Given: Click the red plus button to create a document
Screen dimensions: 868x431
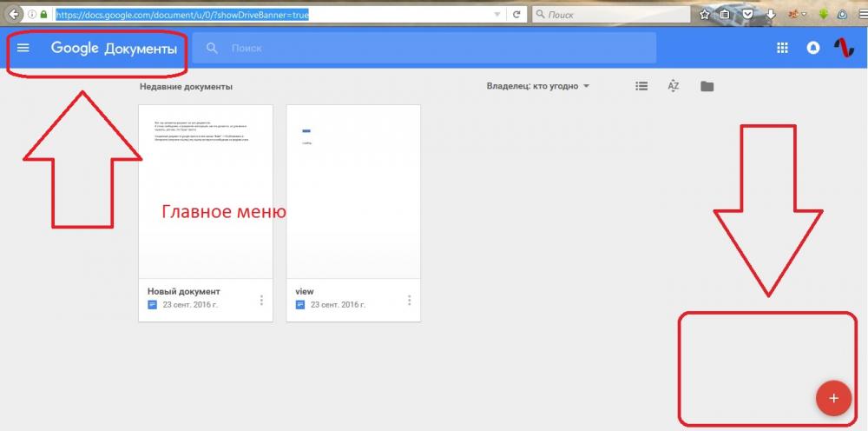Looking at the screenshot, I should point(833,398).
